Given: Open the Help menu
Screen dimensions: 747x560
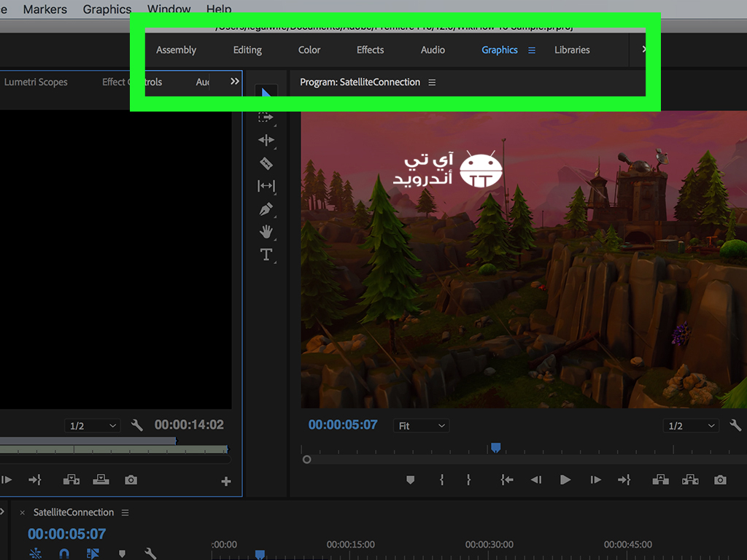Looking at the screenshot, I should click(219, 9).
